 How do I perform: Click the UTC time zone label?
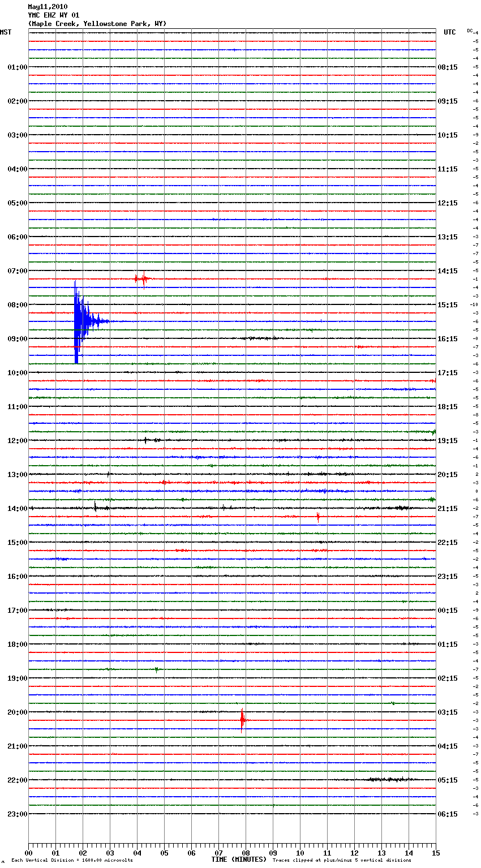(x=450, y=32)
